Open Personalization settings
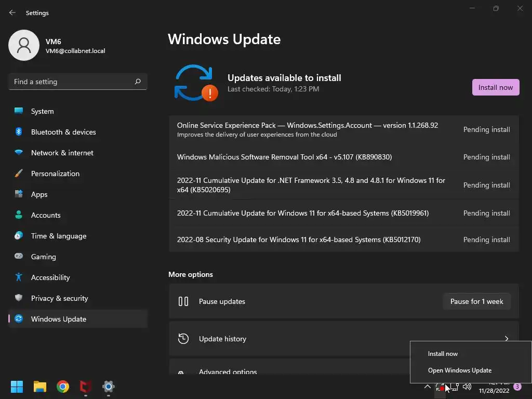This screenshot has height=399, width=532. pyautogui.click(x=78, y=174)
